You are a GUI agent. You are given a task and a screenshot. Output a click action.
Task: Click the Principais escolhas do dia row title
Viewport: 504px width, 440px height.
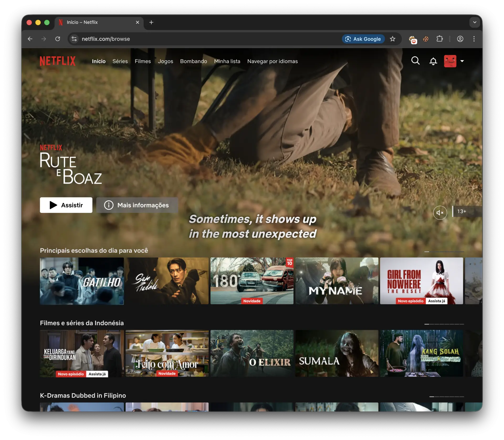click(x=94, y=250)
